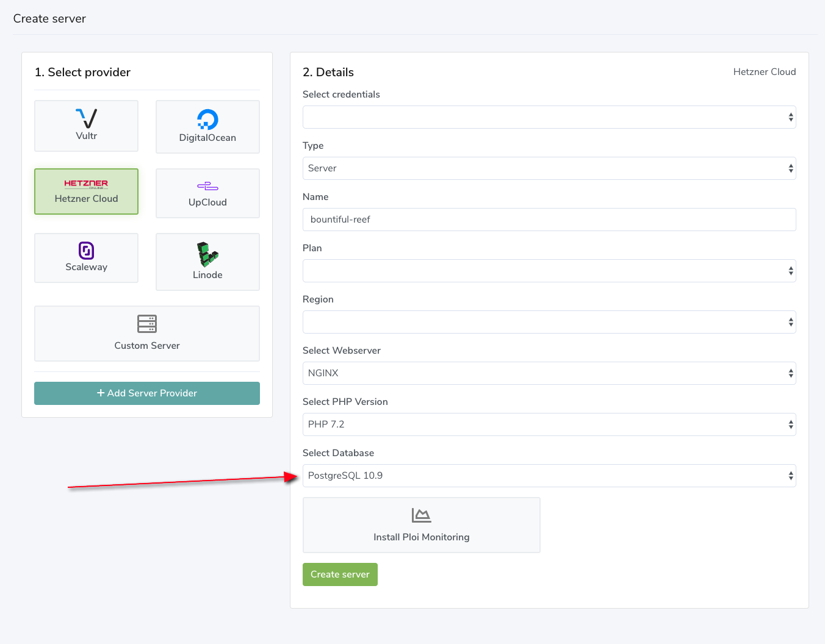
Task: Click the Name field containing bountiful-reef
Action: [549, 220]
